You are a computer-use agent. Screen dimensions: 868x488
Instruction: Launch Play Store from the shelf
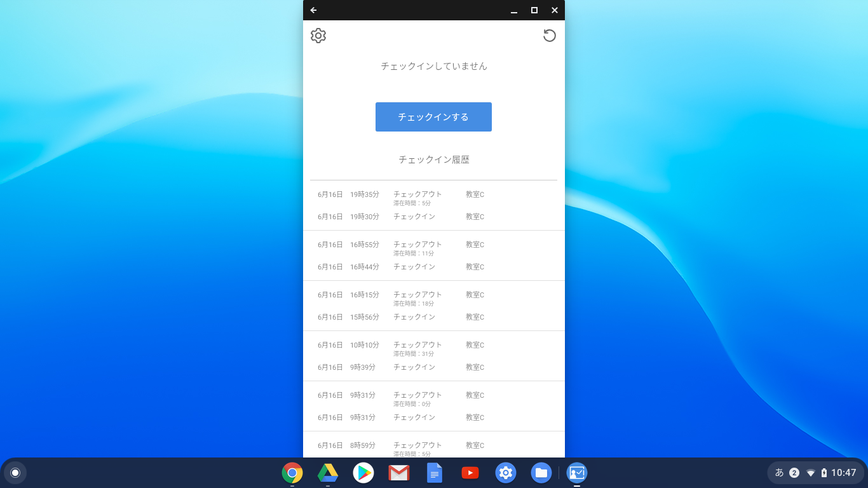point(363,473)
